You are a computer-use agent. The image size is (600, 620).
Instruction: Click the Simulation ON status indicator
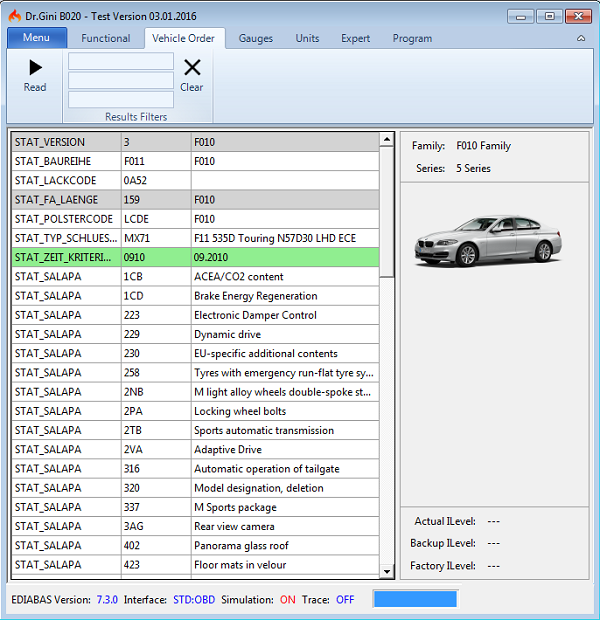pyautogui.click(x=288, y=600)
